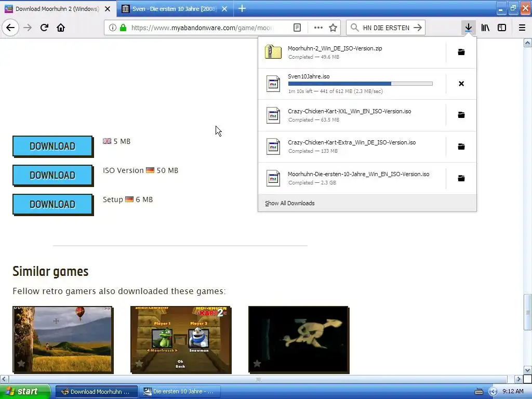Go back to the previous page
Screen dimensions: 532x399
click(x=10, y=28)
